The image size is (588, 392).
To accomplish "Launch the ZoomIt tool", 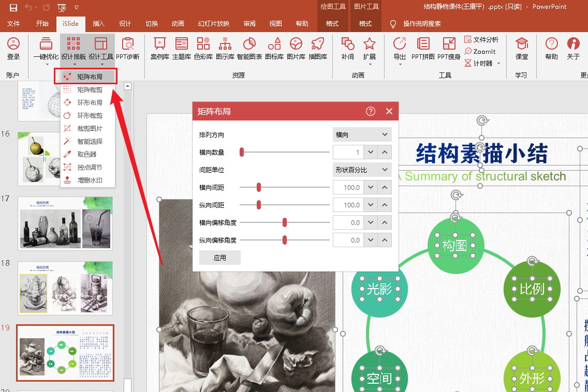I will point(480,51).
